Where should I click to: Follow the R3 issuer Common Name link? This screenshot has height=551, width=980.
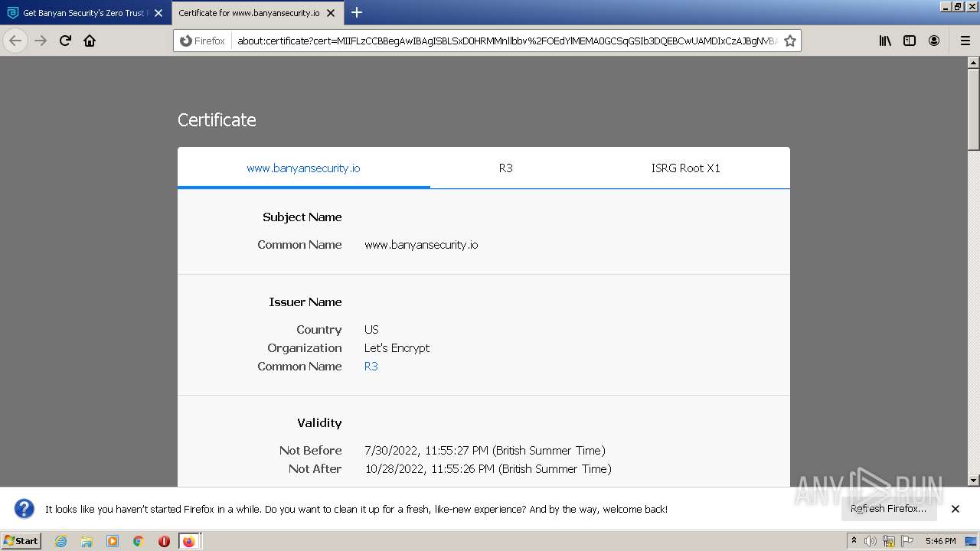coord(371,367)
